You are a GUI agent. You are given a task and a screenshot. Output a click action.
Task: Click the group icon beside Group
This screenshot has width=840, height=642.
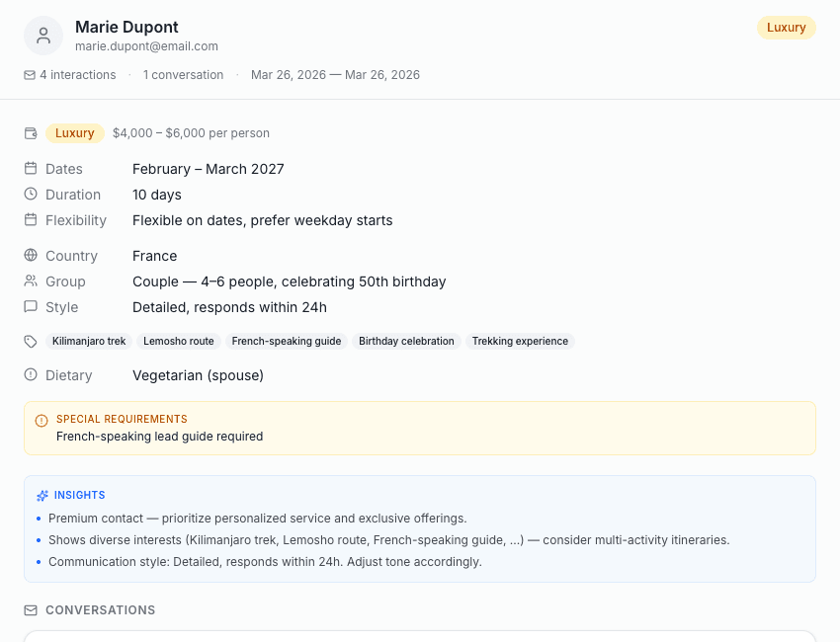coord(31,281)
